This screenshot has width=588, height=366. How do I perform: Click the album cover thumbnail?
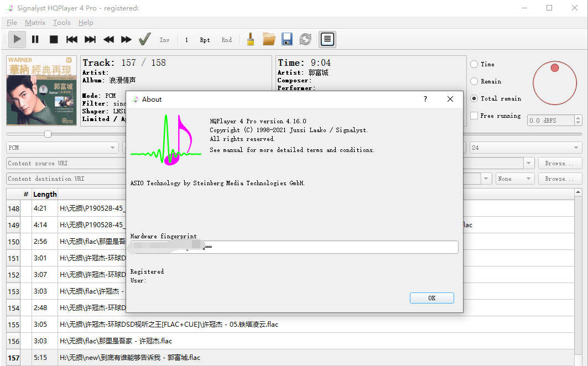point(41,90)
